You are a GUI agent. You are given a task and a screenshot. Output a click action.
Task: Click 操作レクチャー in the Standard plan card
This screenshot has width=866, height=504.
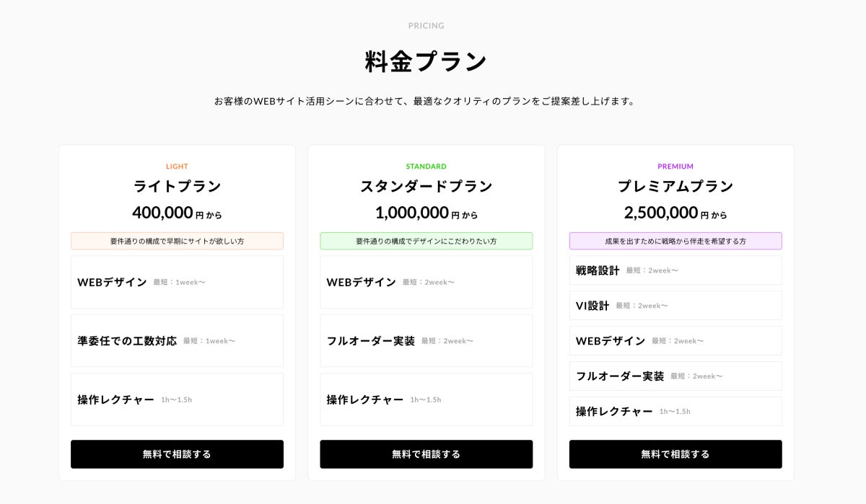[426, 399]
